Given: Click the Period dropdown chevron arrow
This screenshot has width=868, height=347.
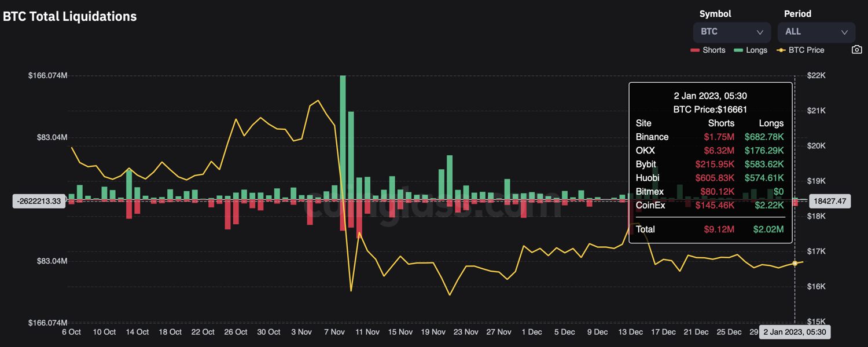Looking at the screenshot, I should (844, 32).
